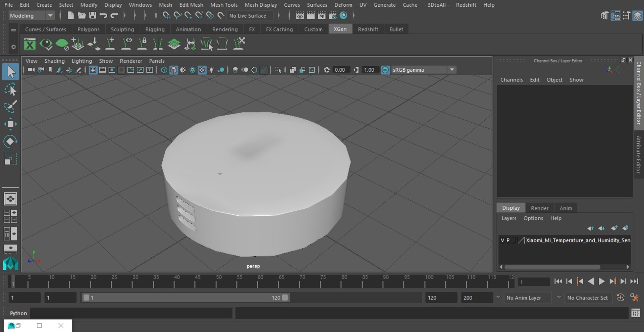Open the Layers menu in layer editor
The image size is (644, 332).
pos(508,218)
